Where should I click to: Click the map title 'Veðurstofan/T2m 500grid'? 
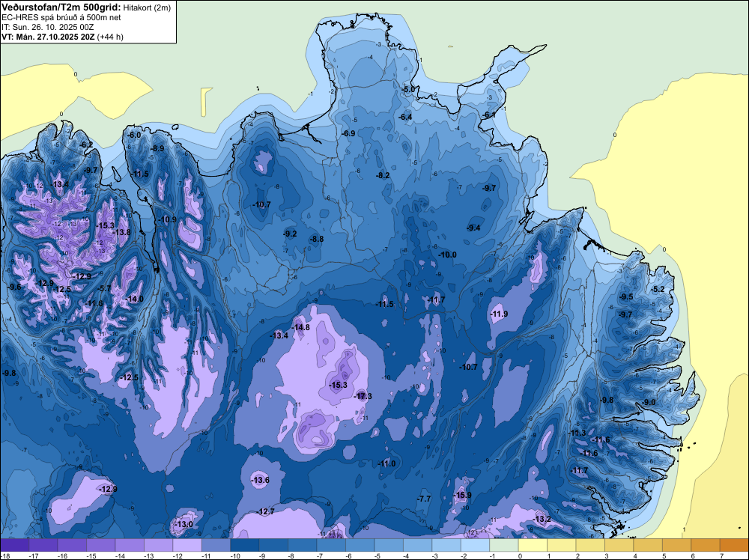tap(61, 7)
